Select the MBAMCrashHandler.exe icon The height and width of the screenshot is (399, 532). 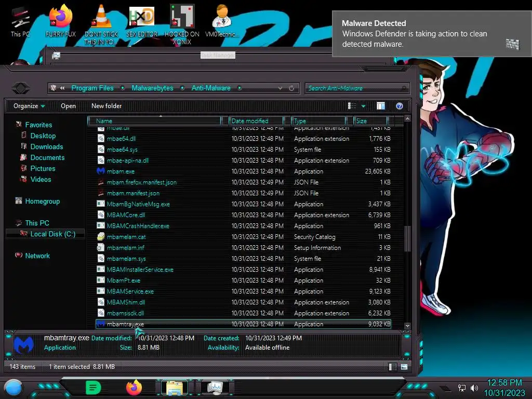101,225
